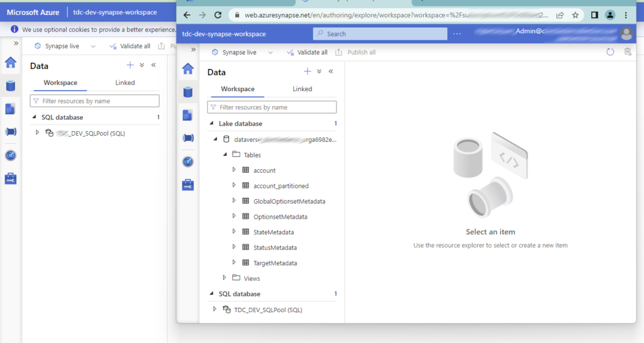644x343 pixels.
Task: Collapse background Data panel with double chevron
Action: pos(153,65)
